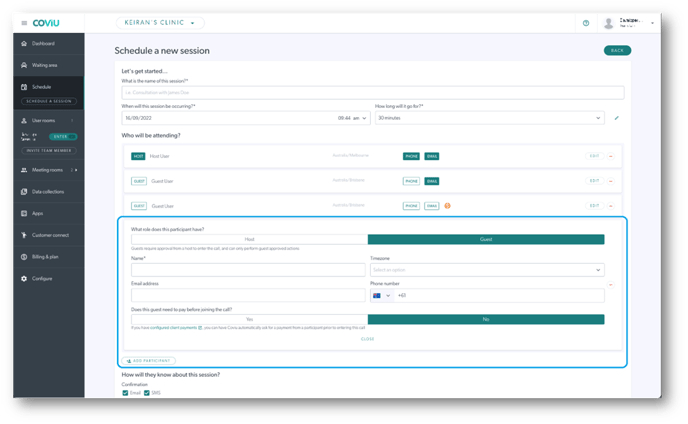This screenshot has width=688, height=424.
Task: Click the Add Participant button
Action: pos(148,361)
